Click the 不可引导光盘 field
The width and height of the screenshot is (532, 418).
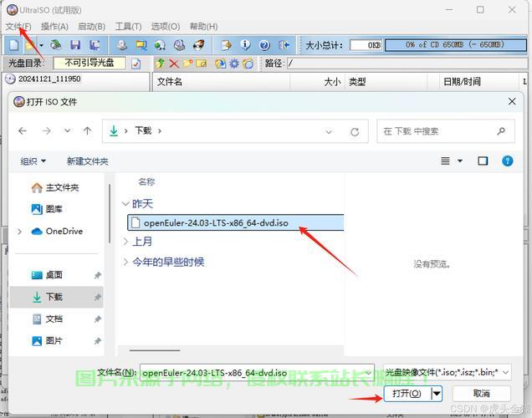pyautogui.click(x=90, y=63)
